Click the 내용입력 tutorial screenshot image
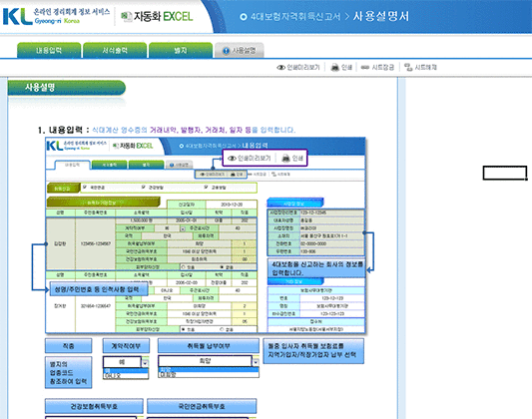This screenshot has width=532, height=419. pyautogui.click(x=206, y=235)
